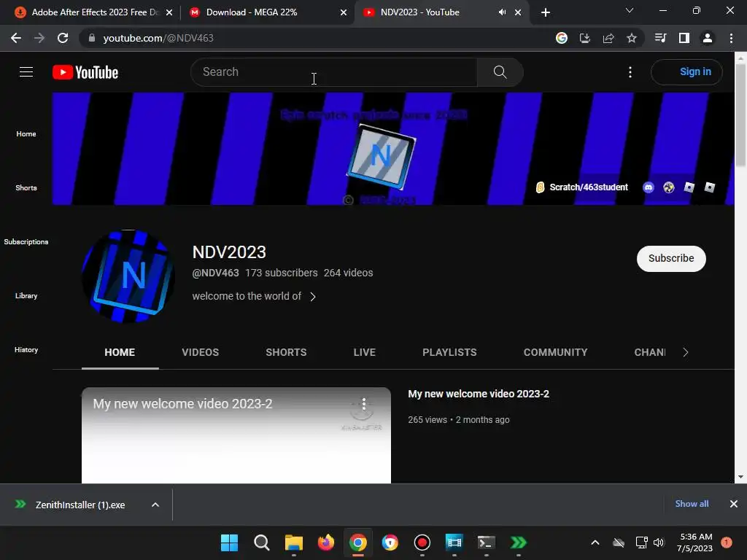Open the PLAYLISTS channel tab
This screenshot has height=560, width=747.
tap(449, 352)
